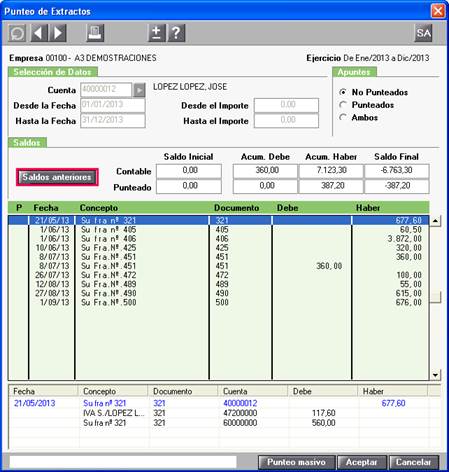Click the Punteado Acum. Haber value 387,20
The height and width of the screenshot is (472, 449).
pyautogui.click(x=331, y=186)
